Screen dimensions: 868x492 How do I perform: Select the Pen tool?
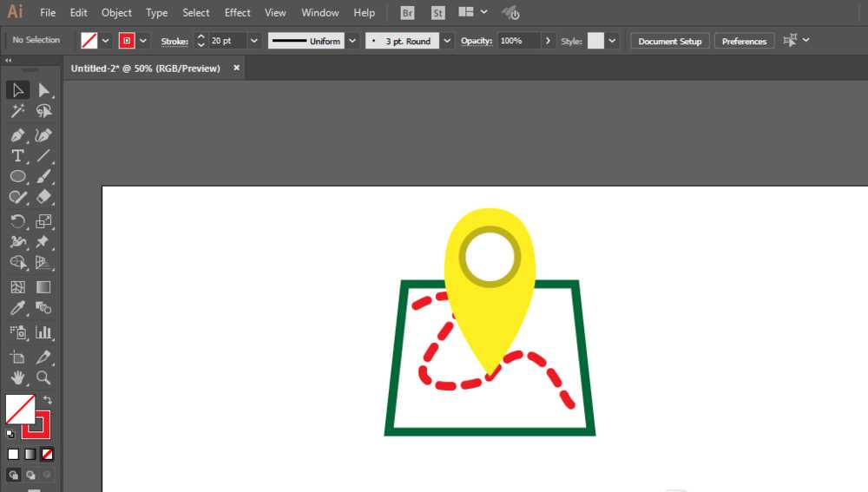(17, 135)
